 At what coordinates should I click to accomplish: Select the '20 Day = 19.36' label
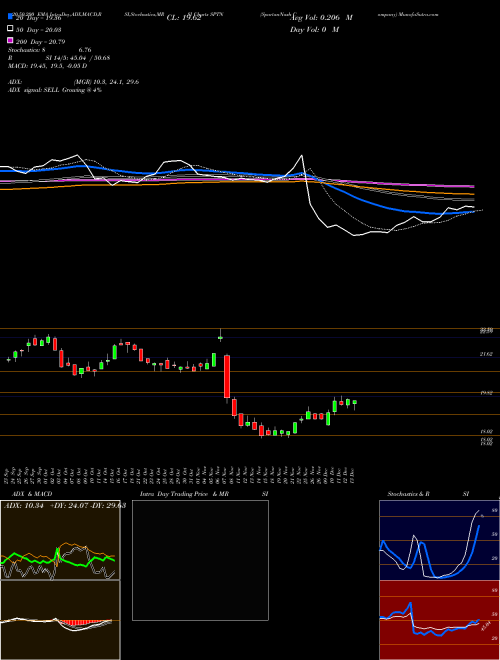[x=39, y=18]
